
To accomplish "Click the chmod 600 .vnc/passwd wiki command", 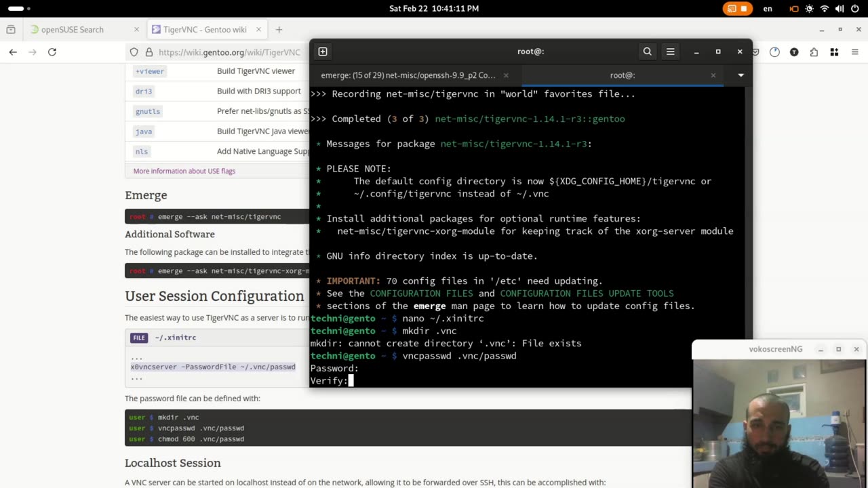I will pos(201,439).
